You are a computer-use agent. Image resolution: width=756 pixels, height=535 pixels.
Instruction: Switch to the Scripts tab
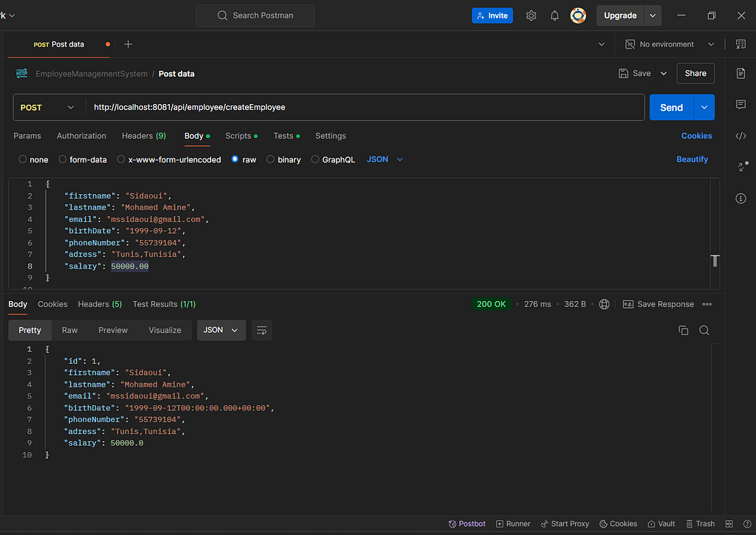(x=241, y=136)
